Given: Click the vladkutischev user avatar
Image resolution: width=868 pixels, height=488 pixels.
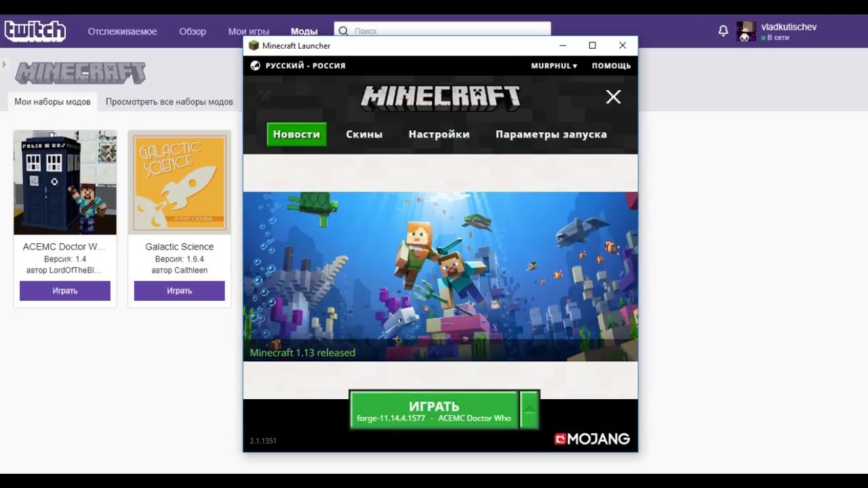Looking at the screenshot, I should point(746,31).
